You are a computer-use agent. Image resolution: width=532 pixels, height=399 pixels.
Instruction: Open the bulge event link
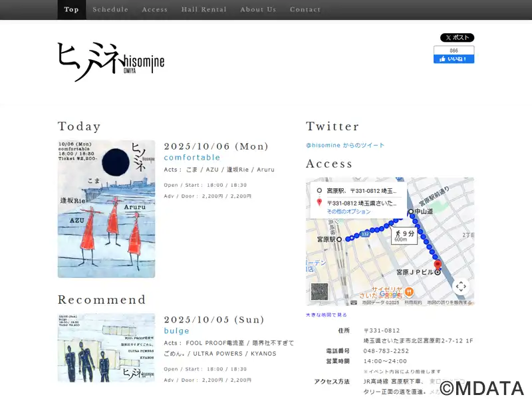pos(176,331)
